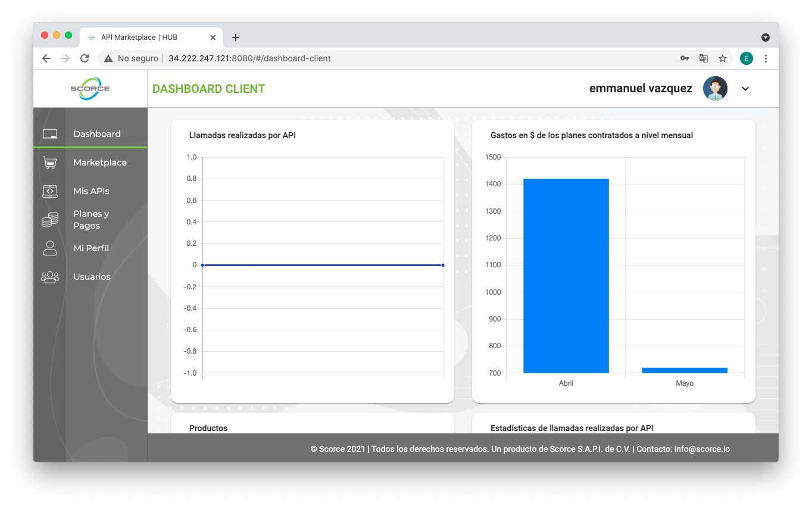Viewport: 812px width, 506px height.
Task: Expand the user menu chevron
Action: tap(745, 89)
